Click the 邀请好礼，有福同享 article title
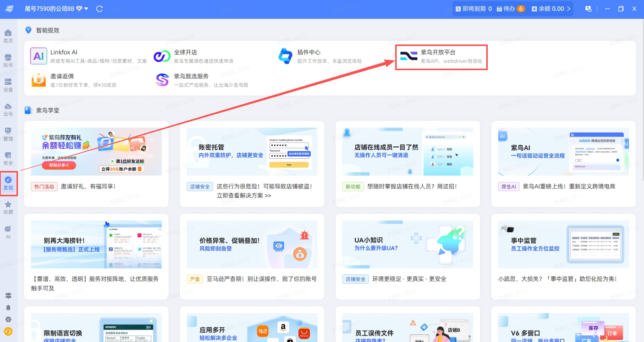644x342 pixels. pyautogui.click(x=88, y=186)
